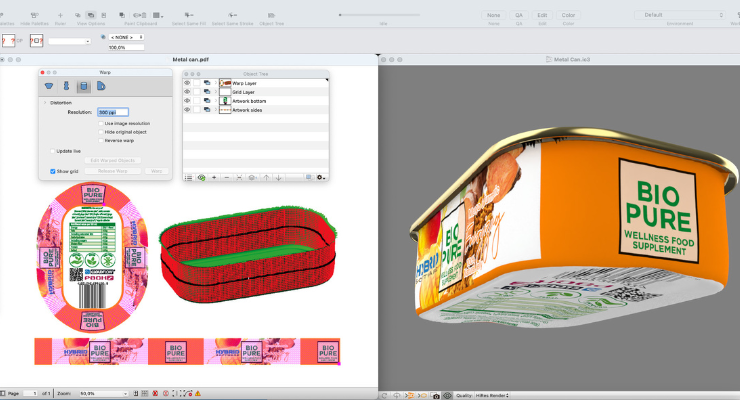Open the Environment Default dropdown
This screenshot has height=400, width=740.
coord(680,15)
